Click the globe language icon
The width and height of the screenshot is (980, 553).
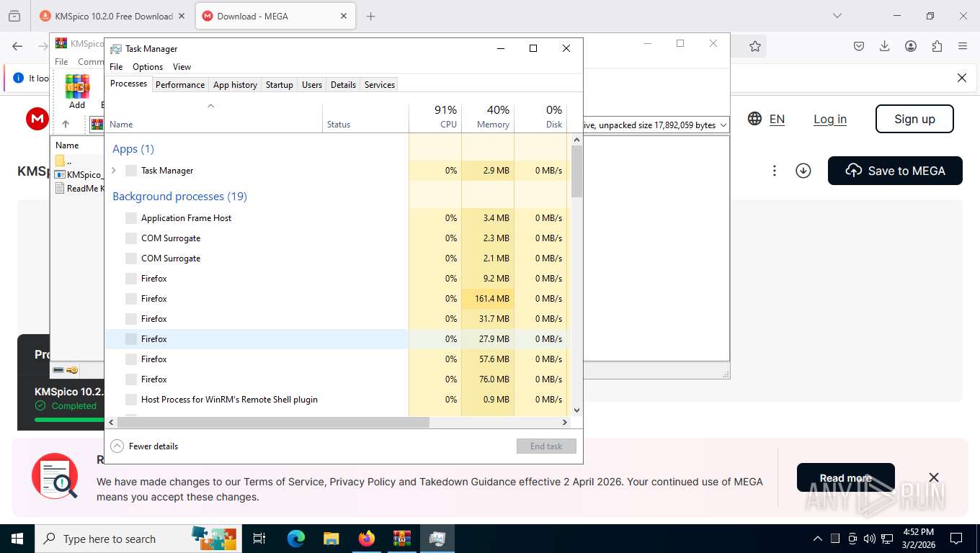pyautogui.click(x=754, y=119)
